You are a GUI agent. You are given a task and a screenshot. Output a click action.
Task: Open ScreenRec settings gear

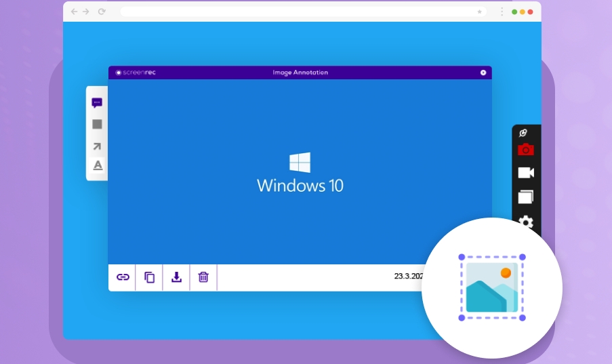coord(526,222)
